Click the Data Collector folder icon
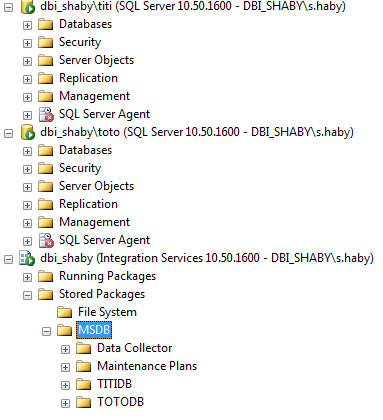Image resolution: width=383 pixels, height=420 pixels. click(x=84, y=349)
